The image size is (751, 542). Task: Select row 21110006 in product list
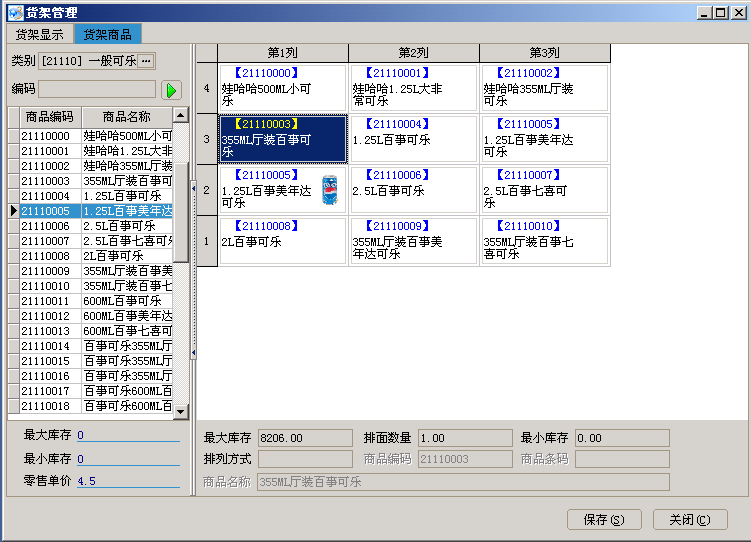click(x=91, y=226)
